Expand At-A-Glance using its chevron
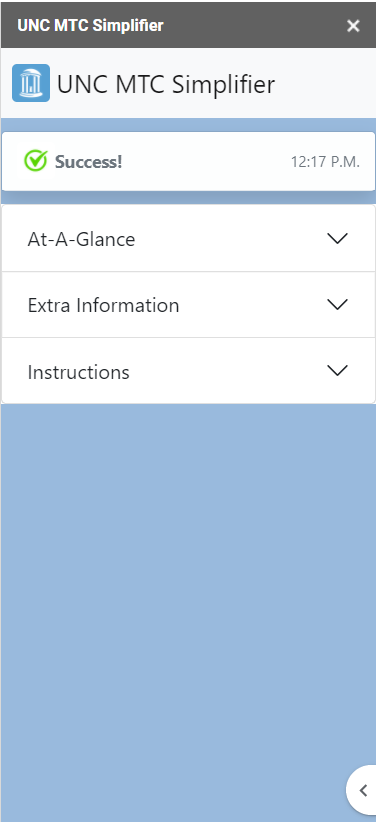 [337, 239]
